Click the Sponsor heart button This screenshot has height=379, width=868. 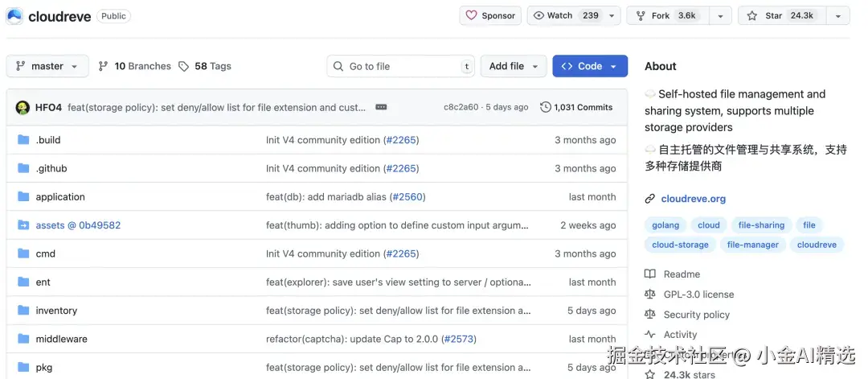click(x=490, y=15)
